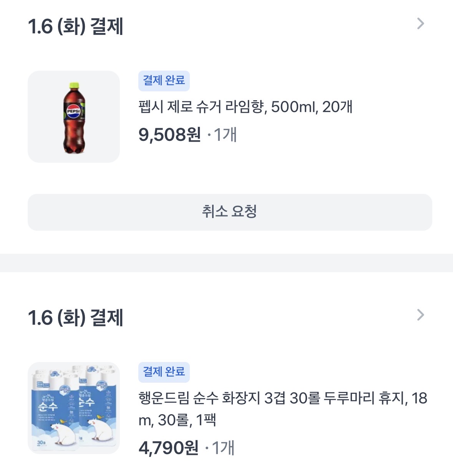Open 펩시 제로 슈거 라임향 product title
Image resolution: width=453 pixels, height=476 pixels.
tap(245, 107)
